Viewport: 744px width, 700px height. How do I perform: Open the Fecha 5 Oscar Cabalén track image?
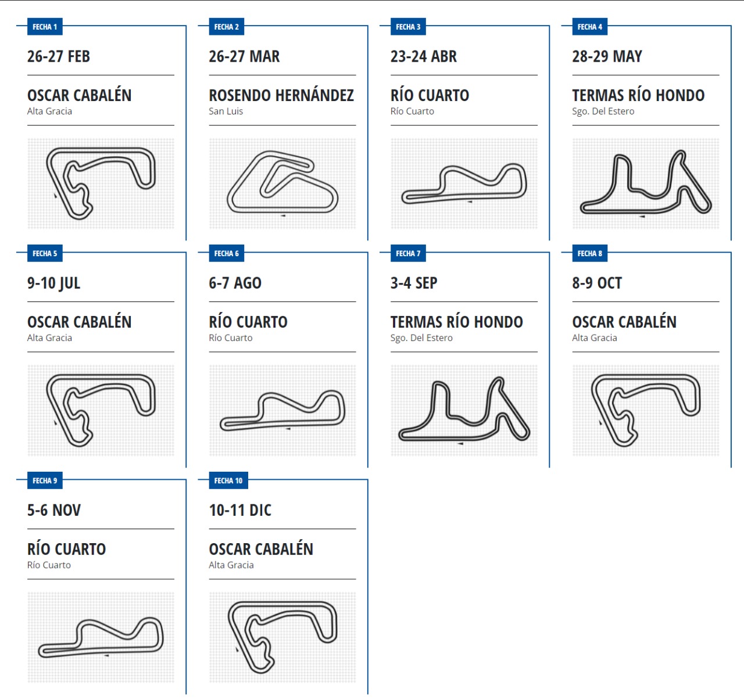(x=101, y=410)
